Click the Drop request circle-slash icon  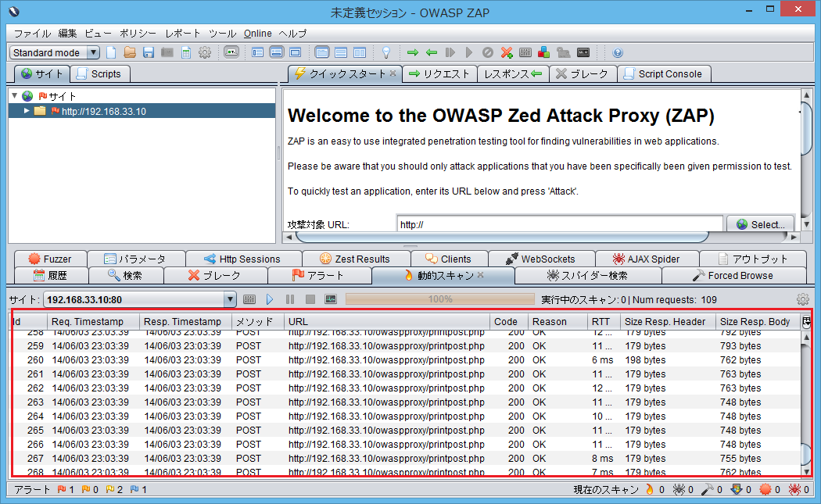487,52
